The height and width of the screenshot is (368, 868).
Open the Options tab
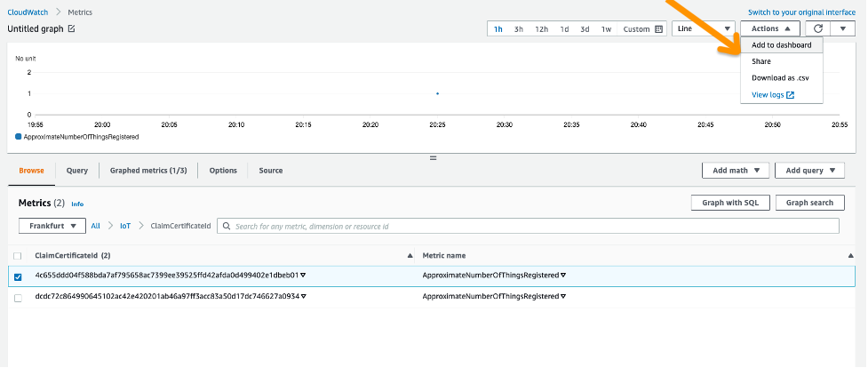click(223, 171)
